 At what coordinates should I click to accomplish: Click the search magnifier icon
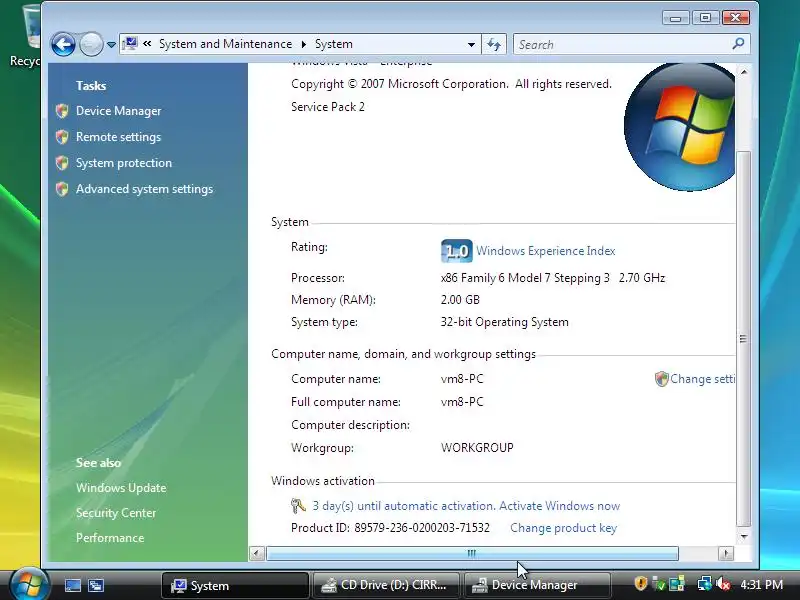coord(738,44)
